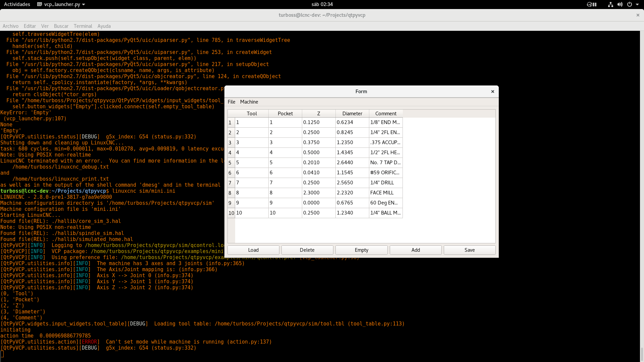Viewport: 644px width, 362px height.
Task: Select comment cell .375 ACCUP...
Action: pos(386,142)
